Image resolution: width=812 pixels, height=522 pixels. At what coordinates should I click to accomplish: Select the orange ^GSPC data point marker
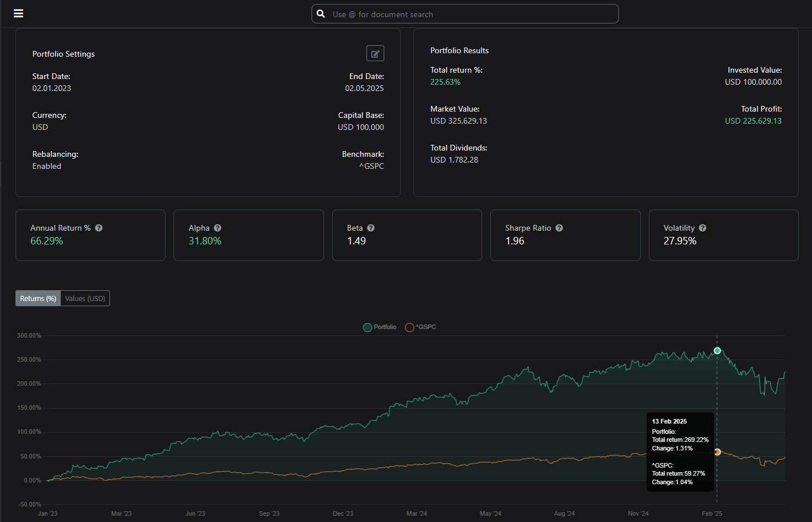coord(717,452)
